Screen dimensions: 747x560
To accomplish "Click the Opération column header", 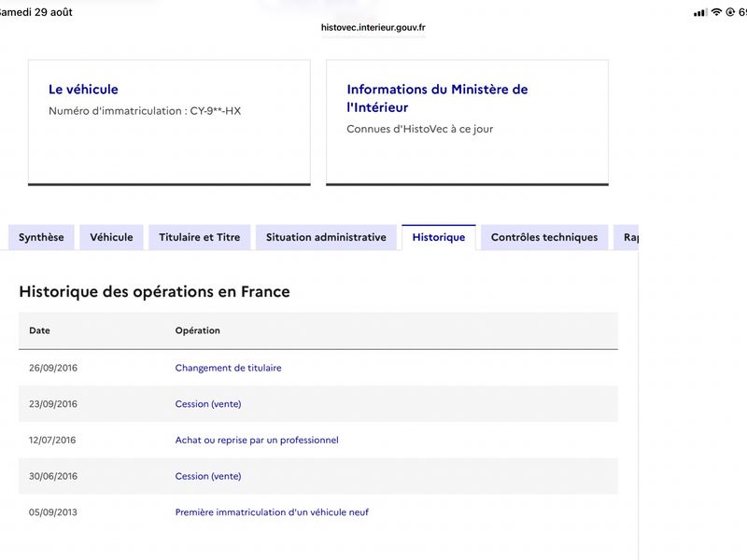I will 198,330.
